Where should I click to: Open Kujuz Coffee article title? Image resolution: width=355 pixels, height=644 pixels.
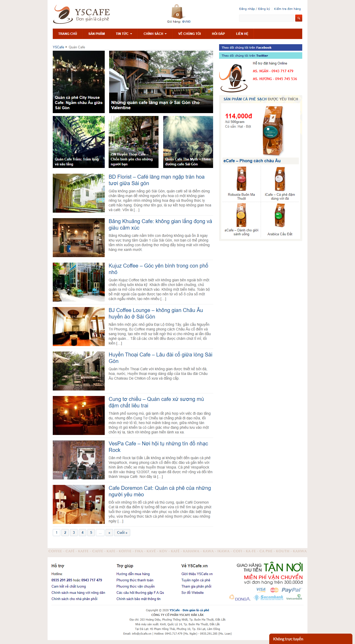point(159,269)
